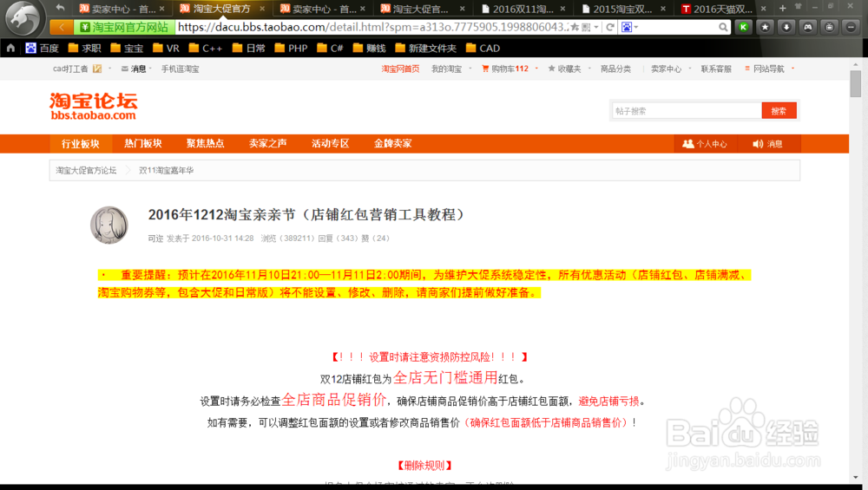Select 行业板块 in forum nav

(x=80, y=144)
